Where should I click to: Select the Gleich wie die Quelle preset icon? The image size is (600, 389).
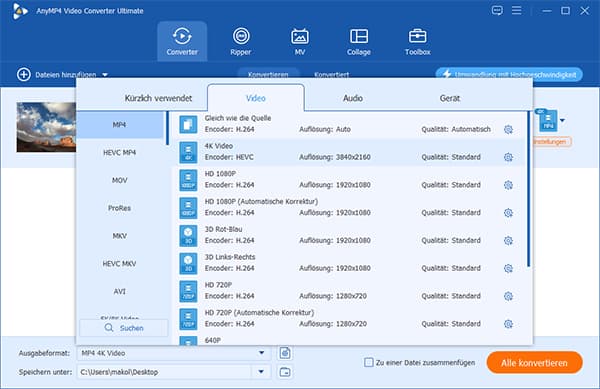point(188,124)
